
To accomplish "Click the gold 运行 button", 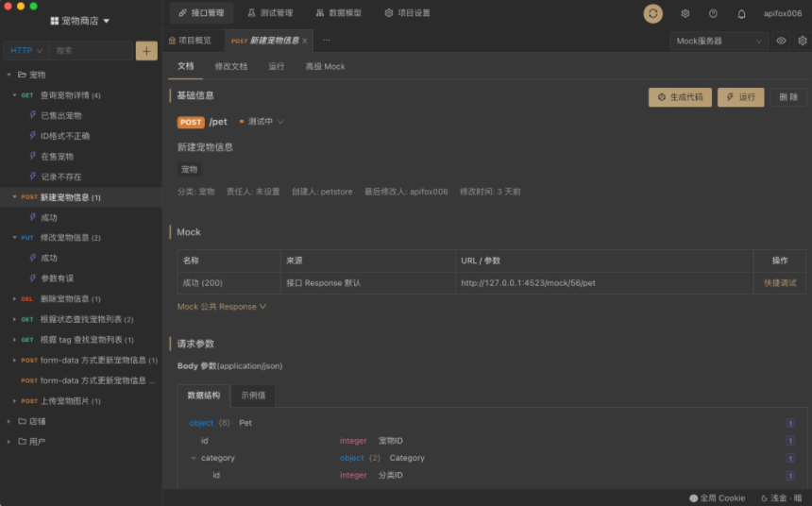I will coord(740,97).
